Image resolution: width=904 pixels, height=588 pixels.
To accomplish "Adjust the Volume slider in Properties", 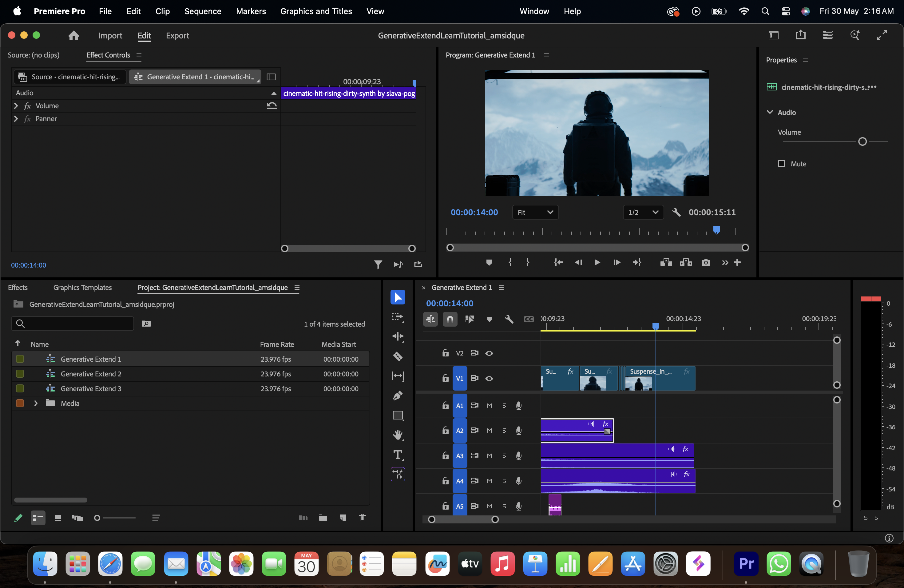I will [863, 141].
